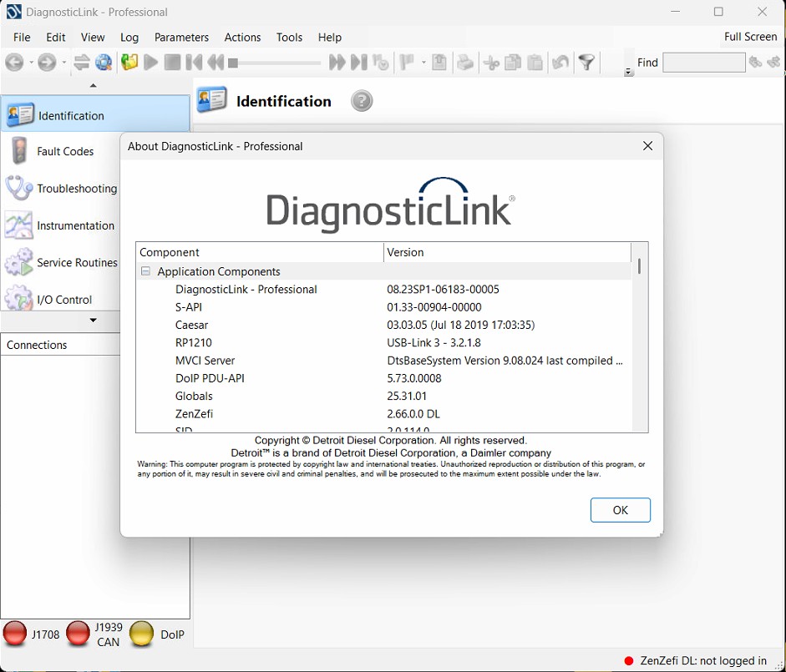The image size is (786, 672).
Task: Click the log playback seek slider
Action: [275, 63]
